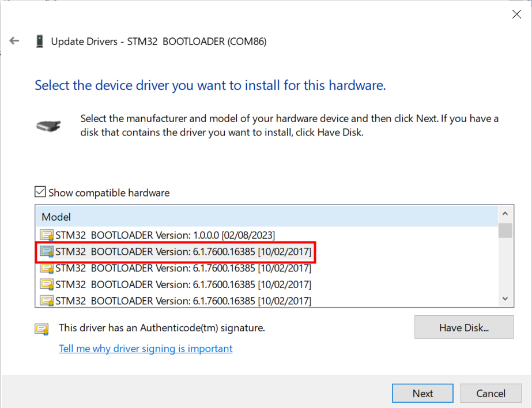
Task: Open Tell me why driver signing is important
Action: [146, 348]
